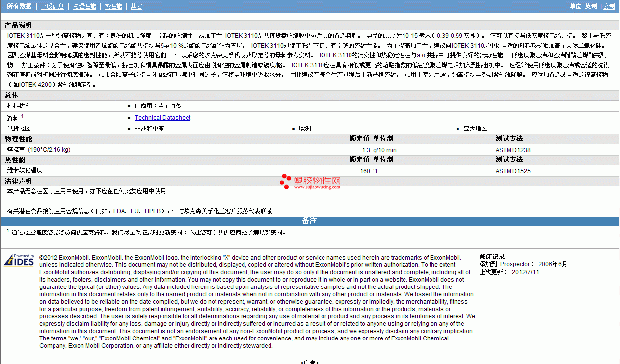Click the 2006年6月 added-to-Prospector date

pyautogui.click(x=552, y=264)
